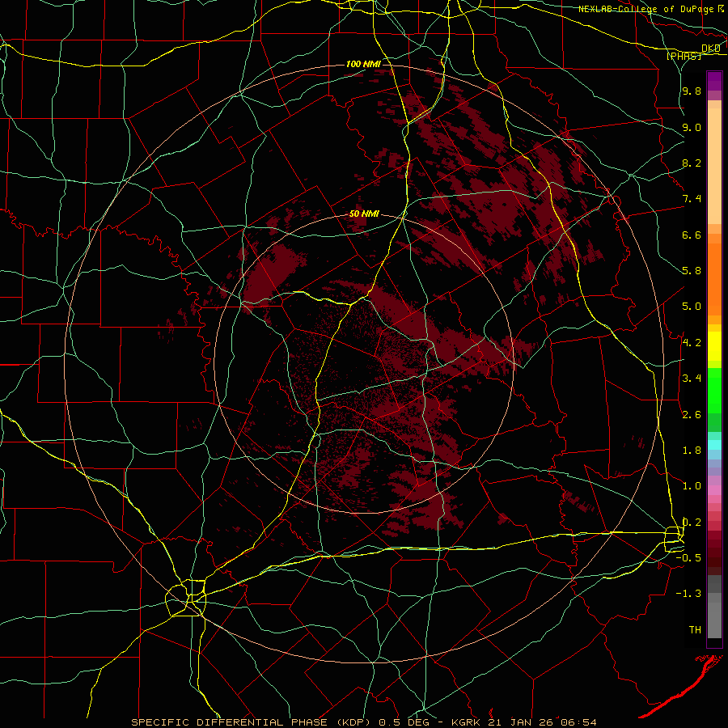Select the 8.2 value on the scale
This screenshot has width=728, height=728.
(x=692, y=163)
